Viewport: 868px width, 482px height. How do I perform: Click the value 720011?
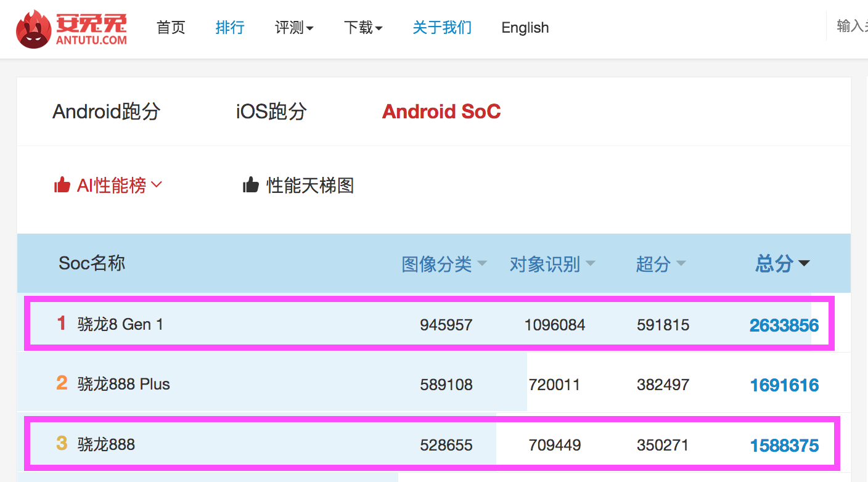[554, 385]
